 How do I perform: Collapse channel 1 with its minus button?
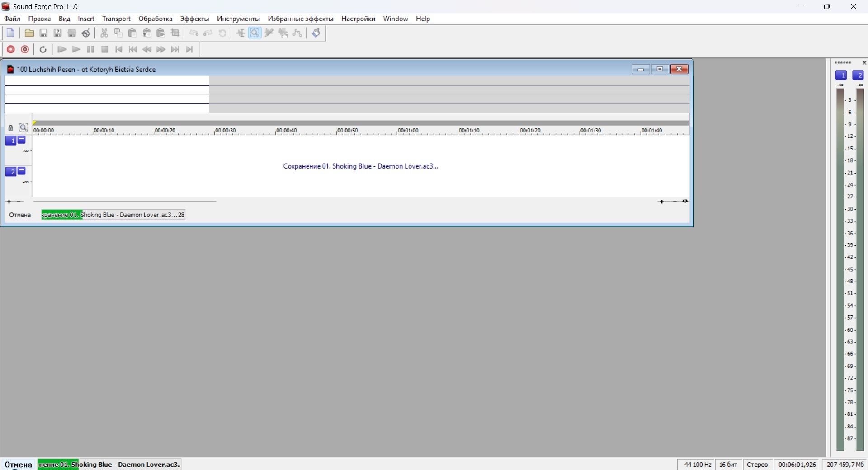[22, 140]
